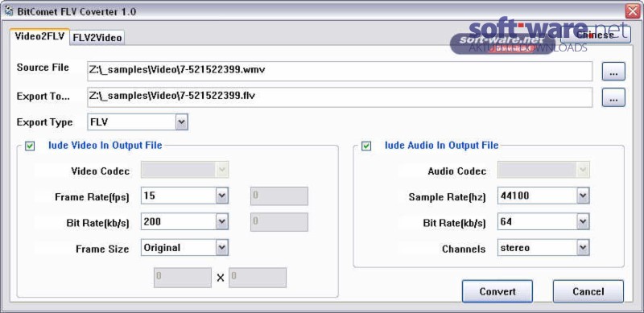Click the custom video bit rate field
The image size is (644, 313).
279,222
